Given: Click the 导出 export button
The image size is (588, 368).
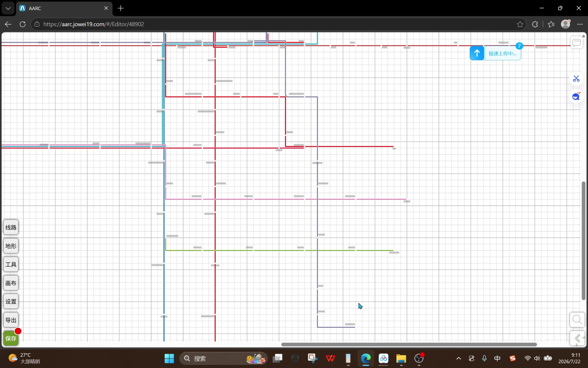Looking at the screenshot, I should click(x=11, y=320).
